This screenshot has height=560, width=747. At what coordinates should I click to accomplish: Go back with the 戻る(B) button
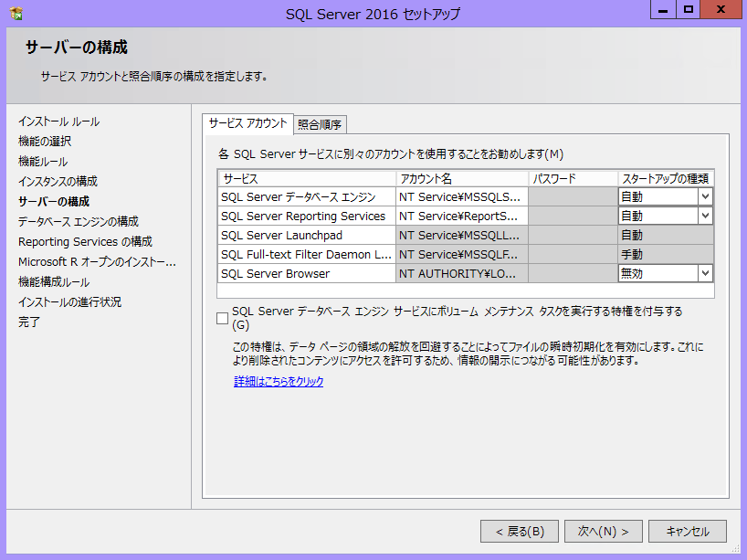click(520, 531)
